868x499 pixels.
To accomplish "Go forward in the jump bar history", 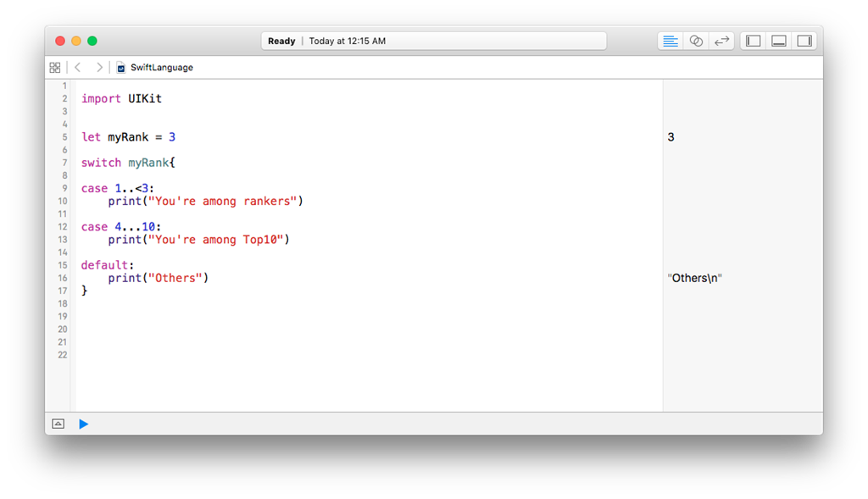I will (99, 67).
